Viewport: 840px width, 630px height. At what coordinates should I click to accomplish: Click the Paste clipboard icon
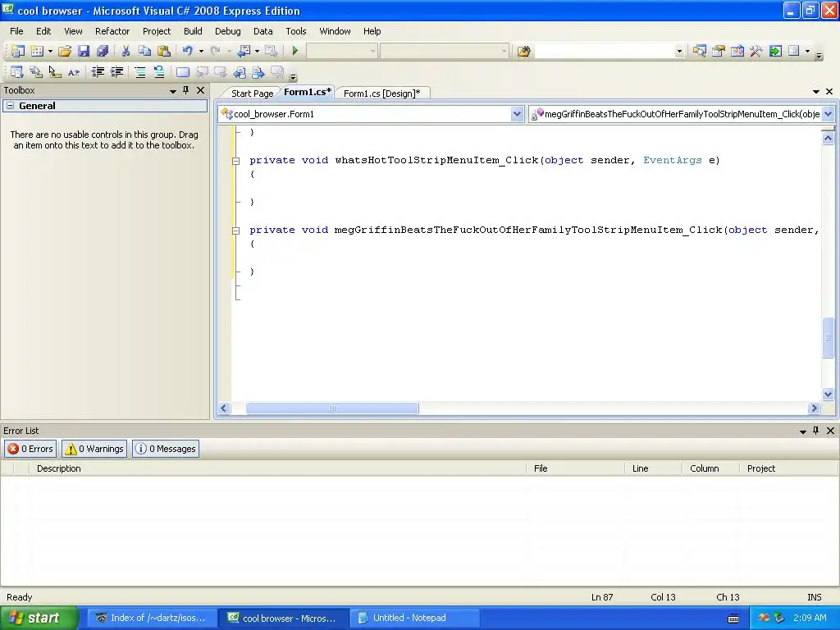[164, 51]
